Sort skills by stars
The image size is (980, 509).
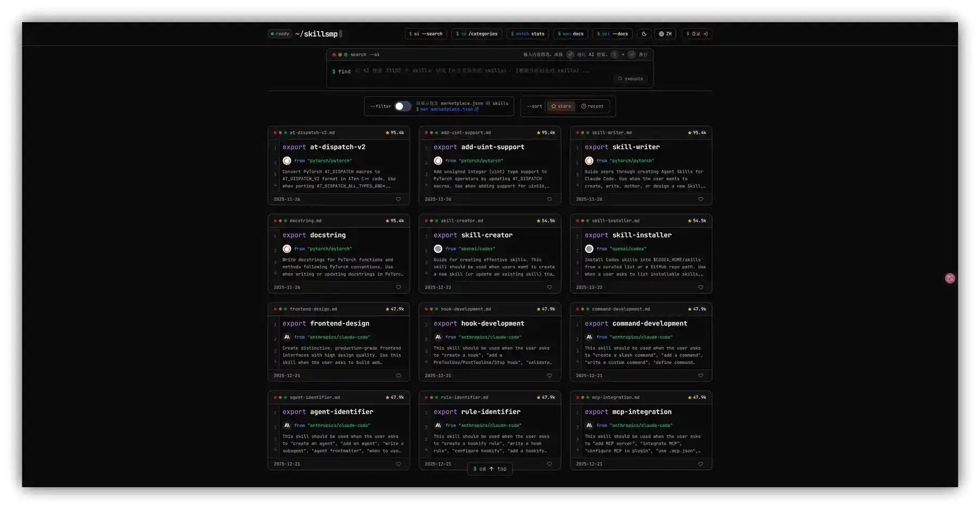[561, 106]
